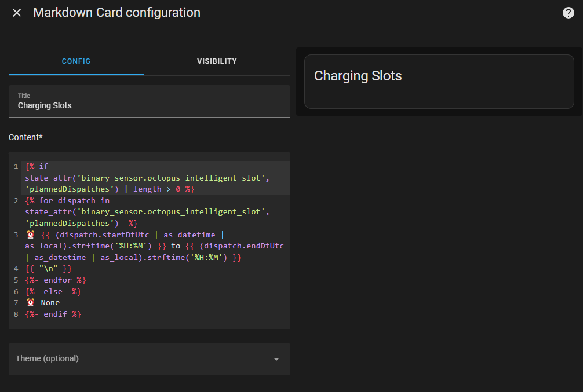Open the Visibility tab
Viewport: 583px width, 392px height.
pos(217,61)
